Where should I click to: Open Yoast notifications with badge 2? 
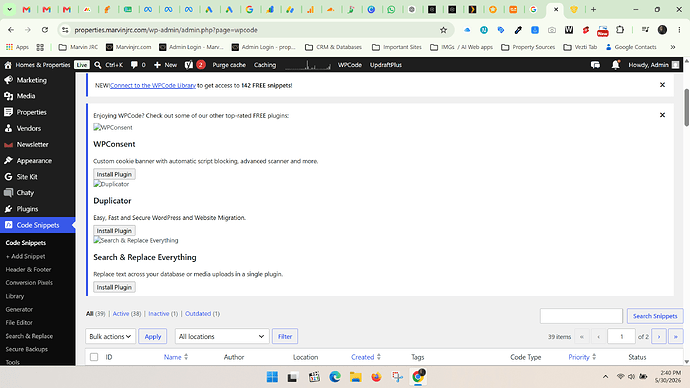195,65
